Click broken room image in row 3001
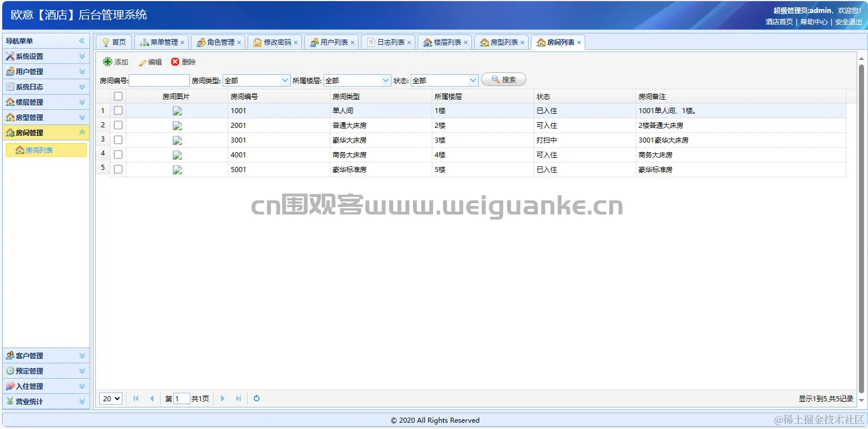The height and width of the screenshot is (429, 868). click(177, 140)
